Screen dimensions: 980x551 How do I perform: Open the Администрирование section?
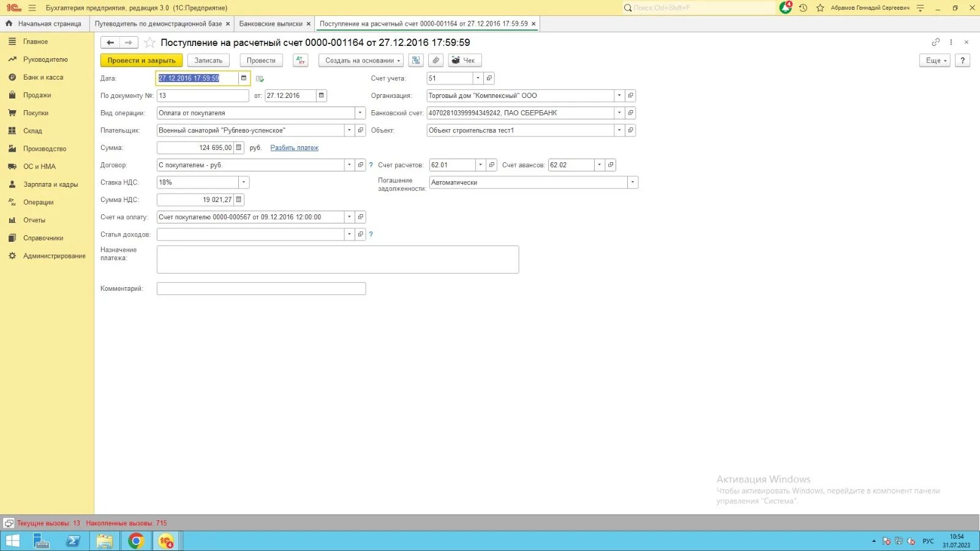pyautogui.click(x=54, y=256)
